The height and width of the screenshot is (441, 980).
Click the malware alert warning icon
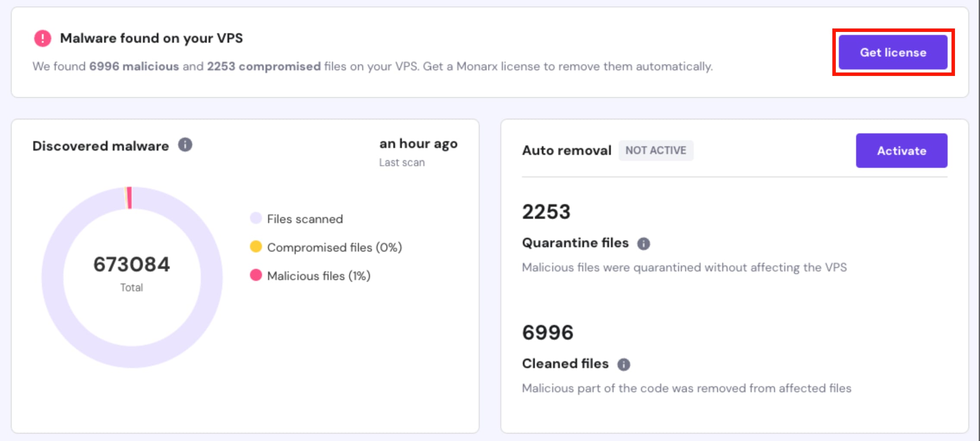(42, 38)
